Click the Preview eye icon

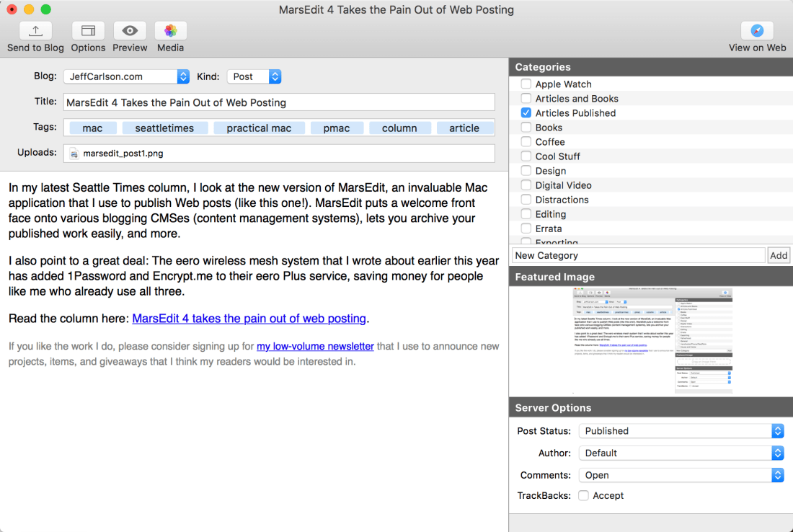(x=130, y=31)
